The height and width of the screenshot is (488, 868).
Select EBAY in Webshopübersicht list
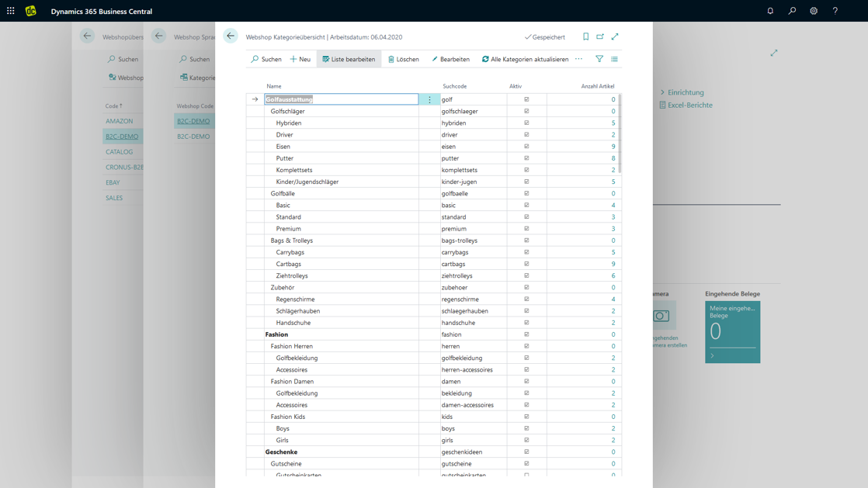(113, 182)
